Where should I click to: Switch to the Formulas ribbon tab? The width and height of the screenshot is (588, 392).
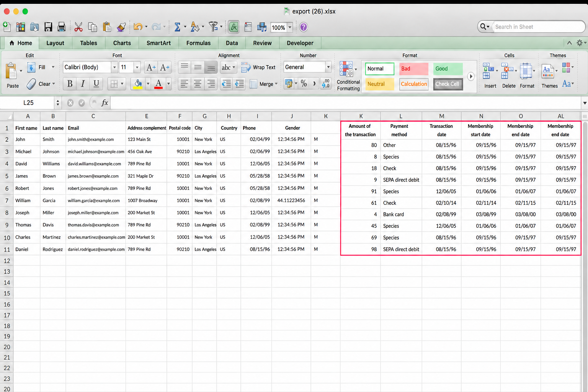coord(198,43)
